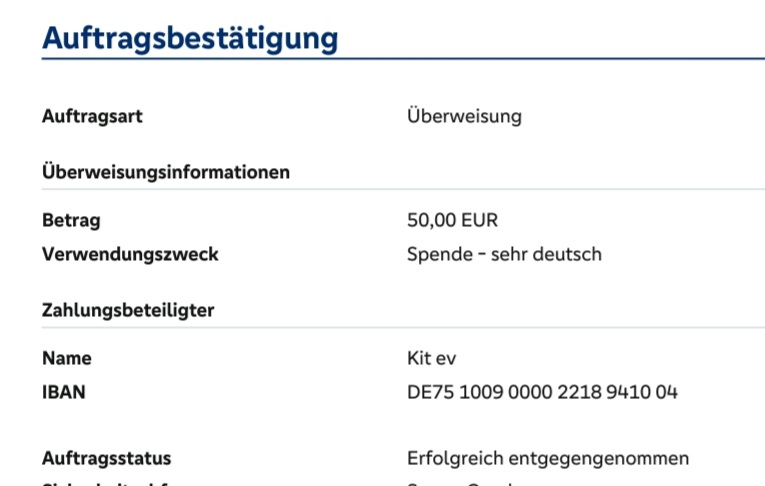Click the recipient name Kit ev
The height and width of the screenshot is (486, 765).
click(432, 358)
